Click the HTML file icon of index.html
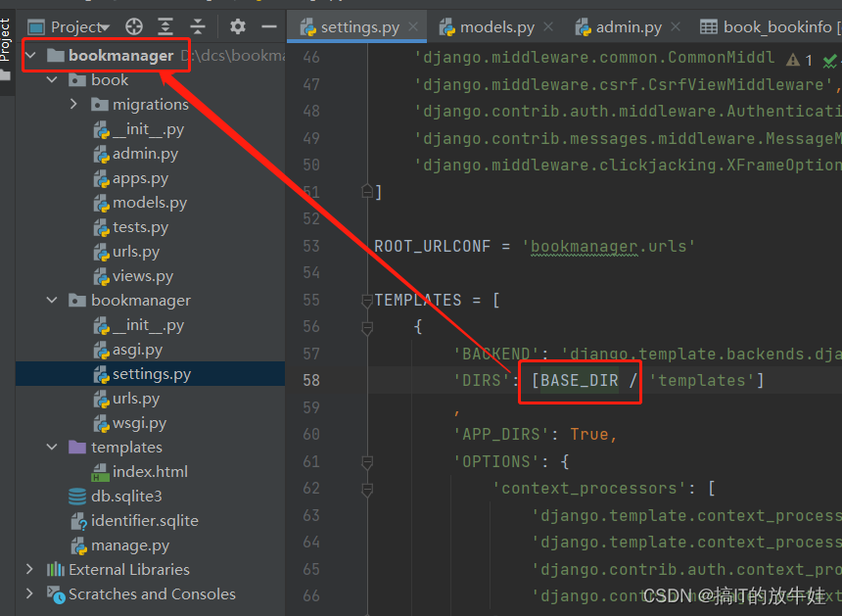 [101, 472]
